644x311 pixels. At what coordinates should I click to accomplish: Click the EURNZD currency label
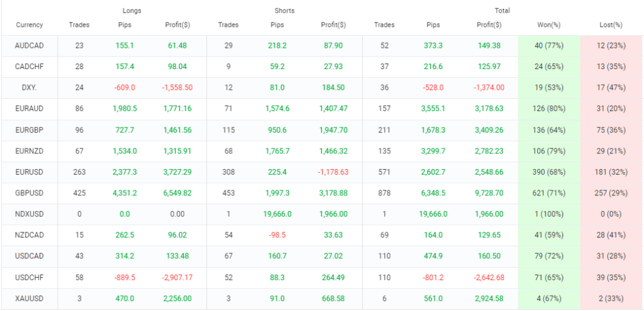coord(30,151)
